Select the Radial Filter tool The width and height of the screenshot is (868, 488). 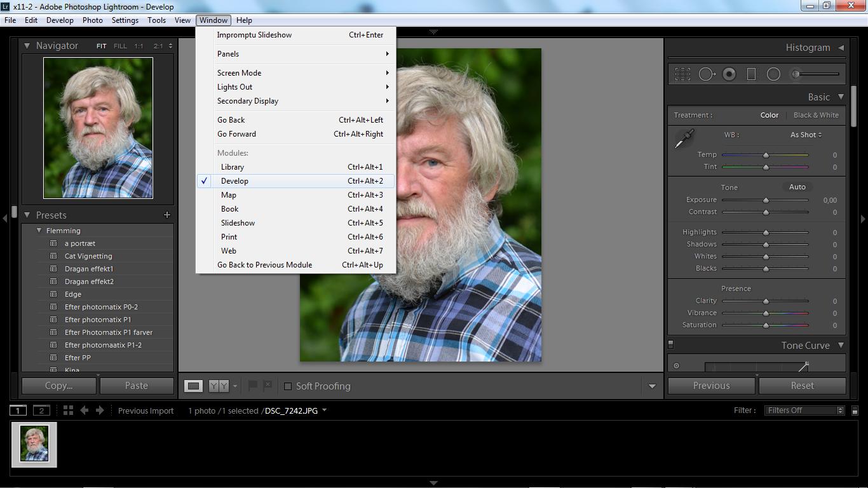point(773,74)
